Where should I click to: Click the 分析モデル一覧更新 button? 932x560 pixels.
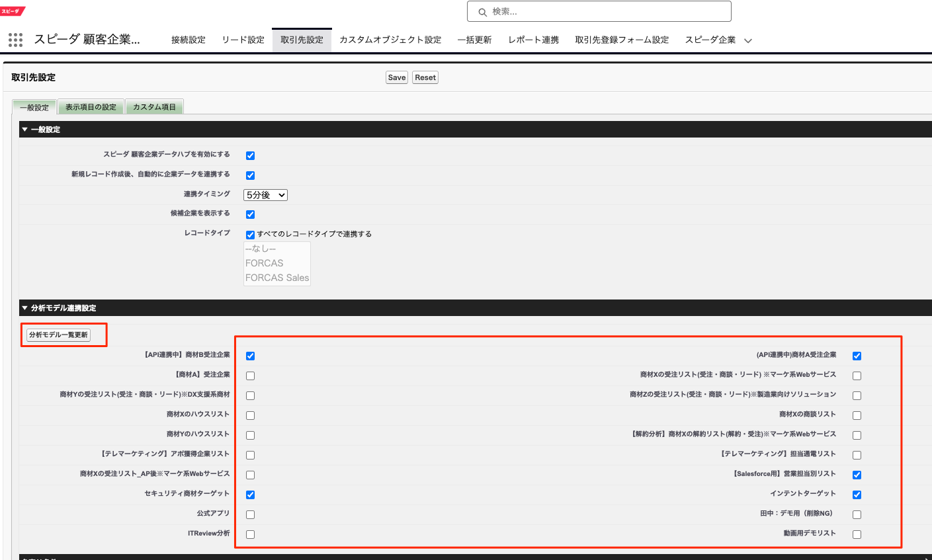click(x=58, y=335)
